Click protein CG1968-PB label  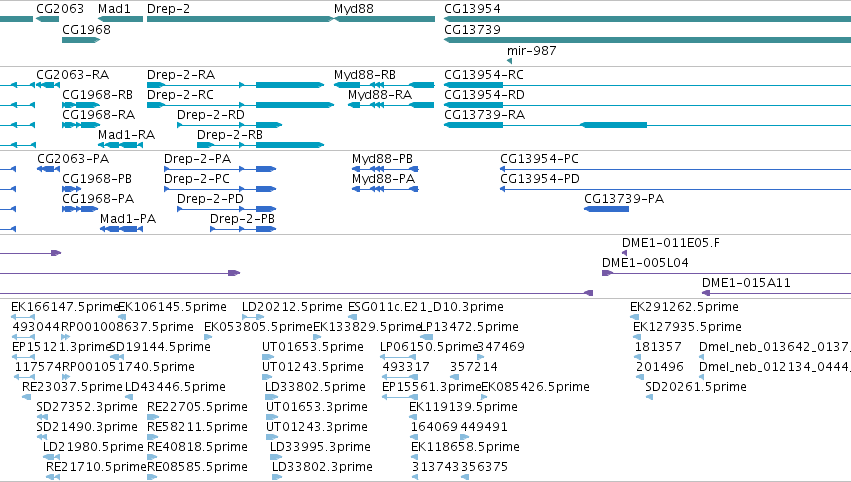(97, 179)
